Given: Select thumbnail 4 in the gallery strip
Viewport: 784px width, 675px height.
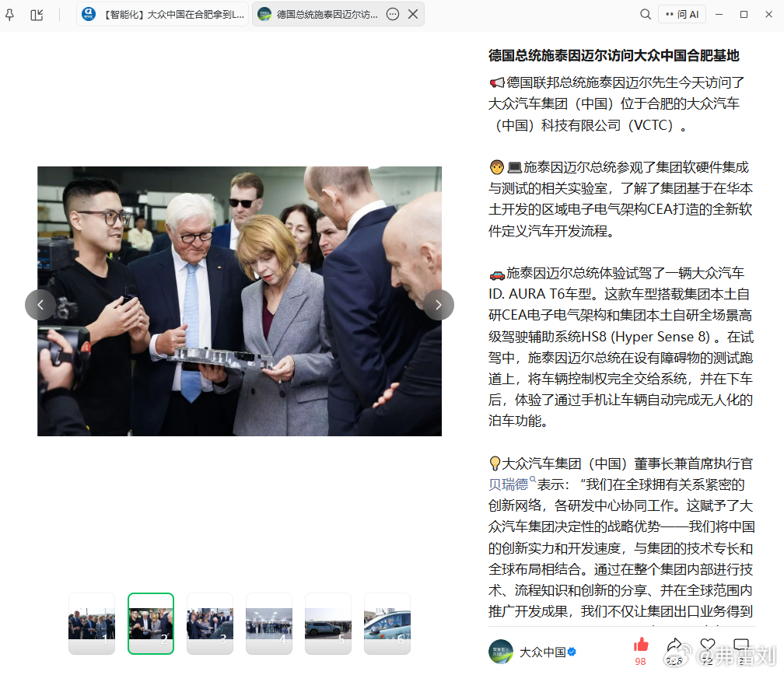Looking at the screenshot, I should click(269, 624).
